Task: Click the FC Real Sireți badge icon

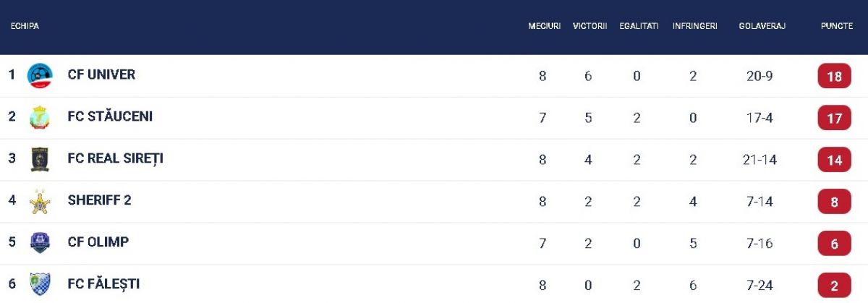Action: 40,159
